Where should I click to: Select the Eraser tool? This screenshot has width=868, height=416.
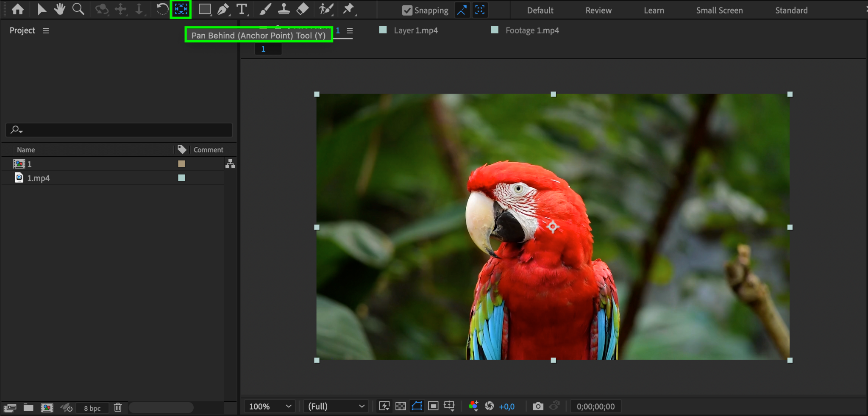(x=302, y=9)
